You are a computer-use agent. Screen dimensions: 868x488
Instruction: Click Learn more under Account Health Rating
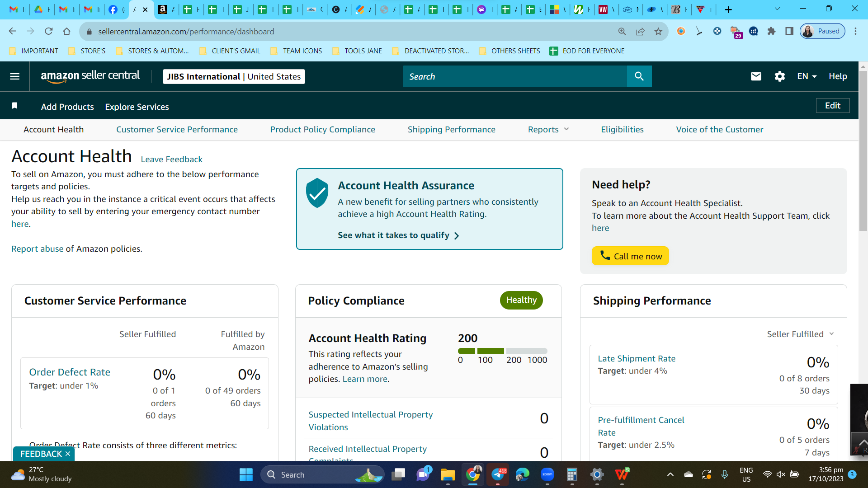point(365,379)
